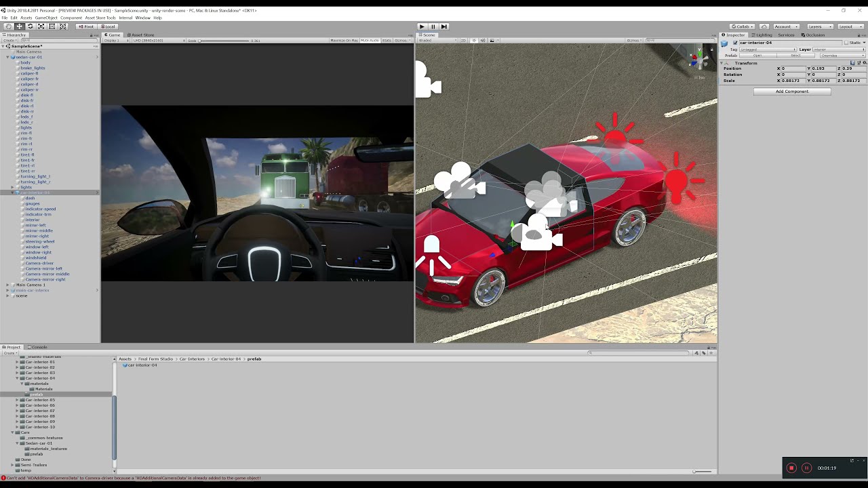
Task: Click the Transform preset icon
Action: (859, 63)
